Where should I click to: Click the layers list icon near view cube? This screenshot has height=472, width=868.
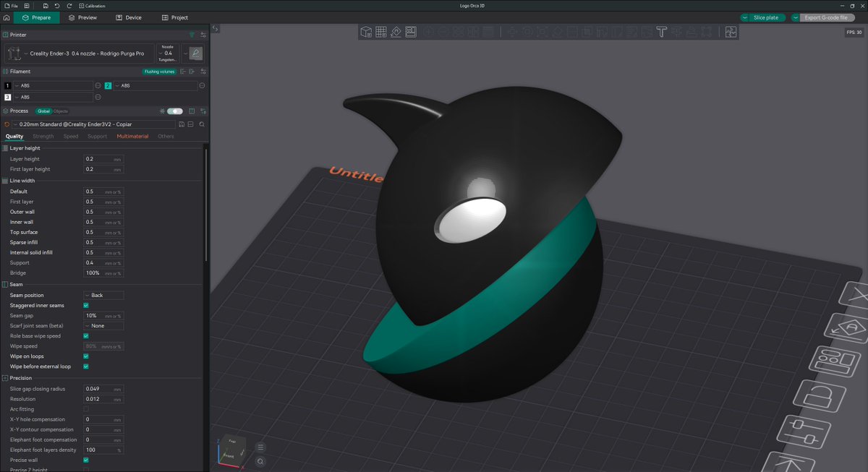tap(261, 447)
